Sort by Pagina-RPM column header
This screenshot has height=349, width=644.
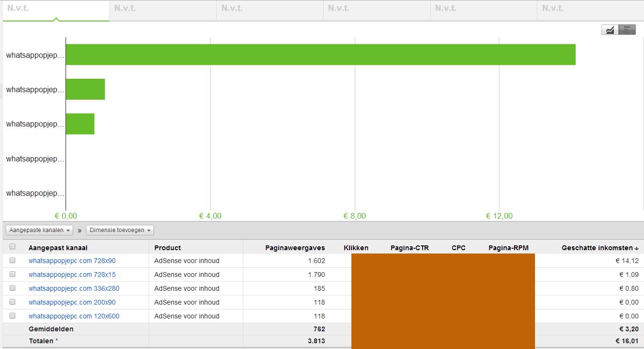tap(509, 248)
